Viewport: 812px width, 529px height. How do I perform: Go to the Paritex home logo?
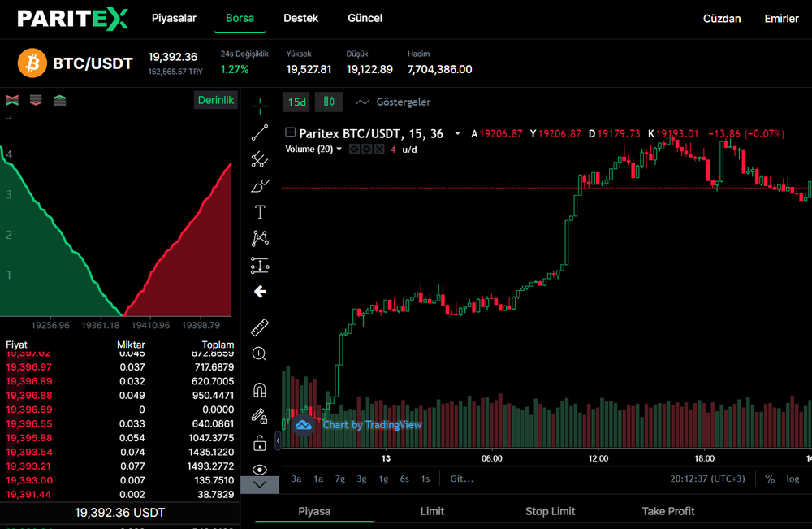[x=72, y=19]
